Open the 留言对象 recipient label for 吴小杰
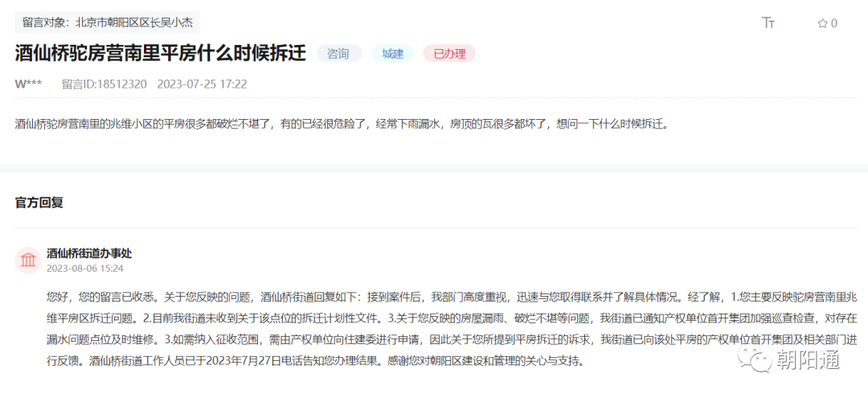Image resolution: width=868 pixels, height=398 pixels. coord(107,22)
